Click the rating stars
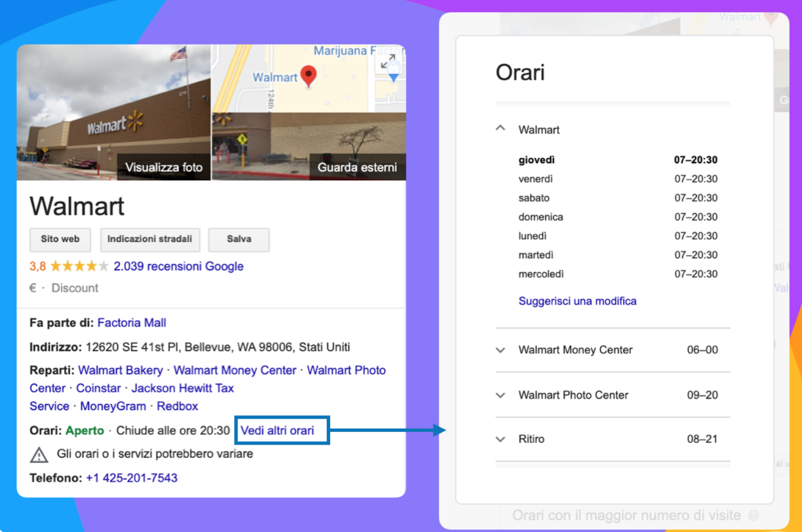This screenshot has width=802, height=532. click(80, 267)
